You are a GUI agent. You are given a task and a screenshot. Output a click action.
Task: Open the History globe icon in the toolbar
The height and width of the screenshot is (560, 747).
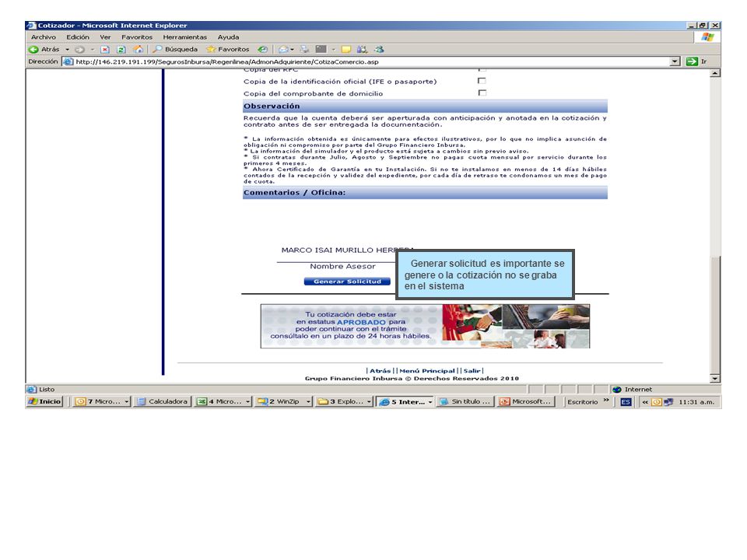262,50
